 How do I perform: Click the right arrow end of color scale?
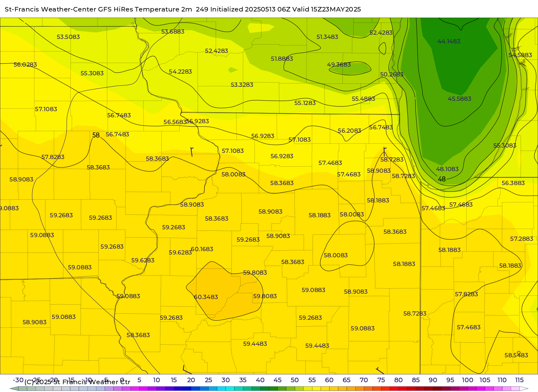tap(524, 389)
